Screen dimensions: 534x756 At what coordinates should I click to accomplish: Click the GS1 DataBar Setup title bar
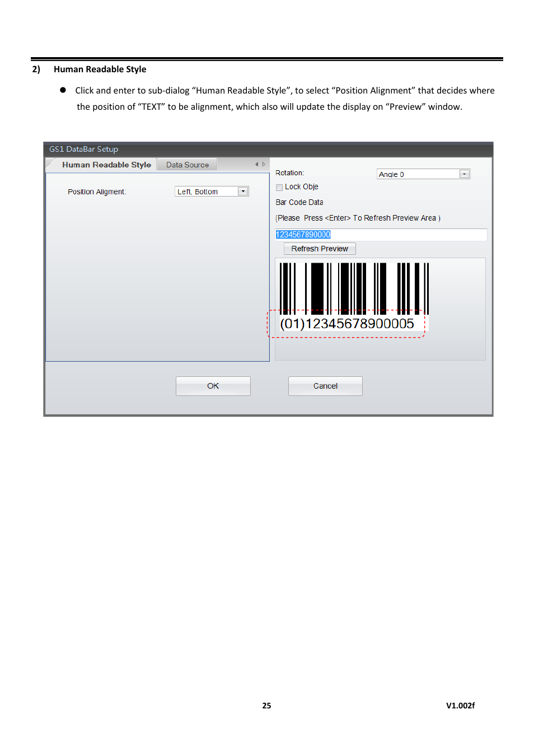click(268, 149)
